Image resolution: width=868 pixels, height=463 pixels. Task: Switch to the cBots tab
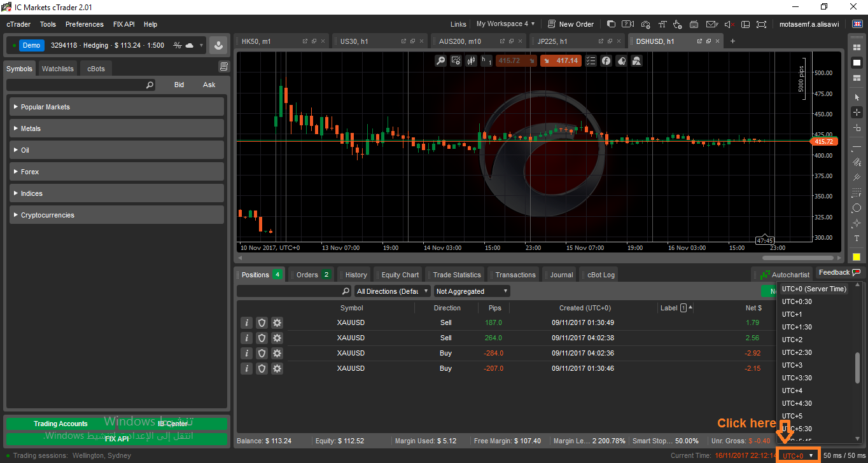point(96,69)
